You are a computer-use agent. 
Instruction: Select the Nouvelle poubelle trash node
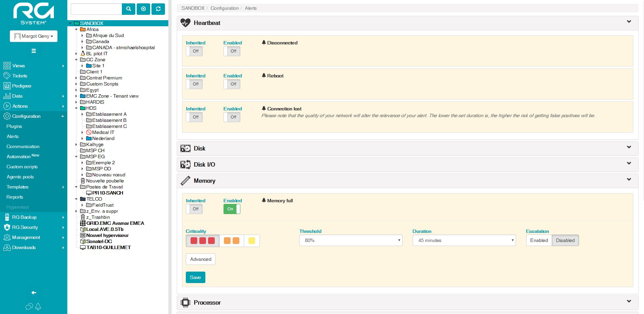pyautogui.click(x=102, y=181)
